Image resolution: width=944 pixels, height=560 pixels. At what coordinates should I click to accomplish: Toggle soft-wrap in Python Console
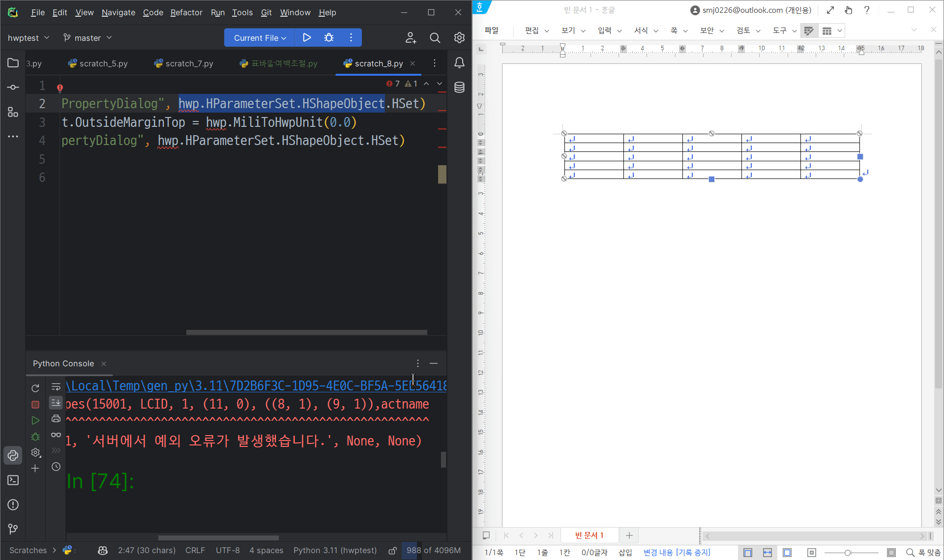pyautogui.click(x=56, y=387)
